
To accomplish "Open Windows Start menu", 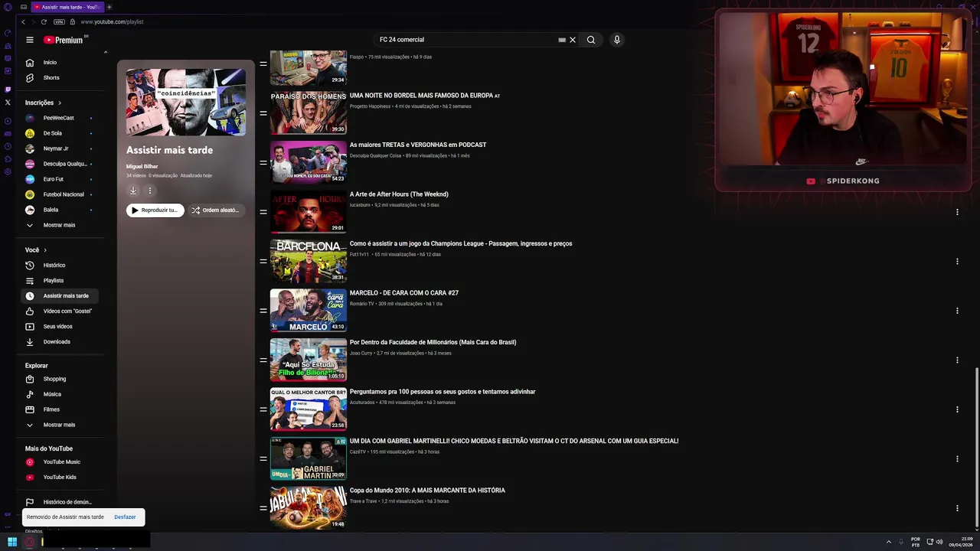I will click(12, 542).
